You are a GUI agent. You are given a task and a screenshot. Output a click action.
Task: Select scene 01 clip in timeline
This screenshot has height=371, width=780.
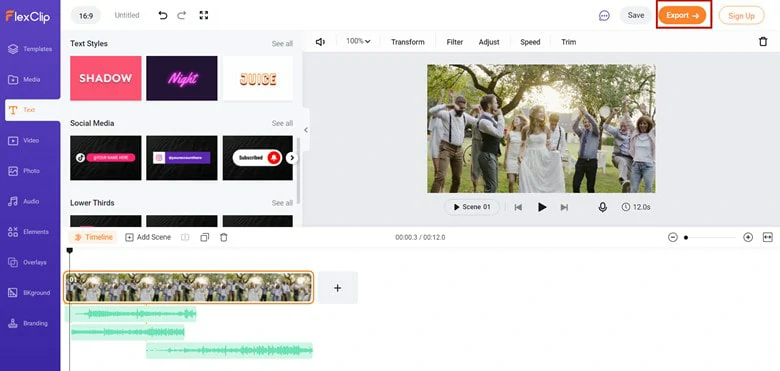[x=189, y=287]
